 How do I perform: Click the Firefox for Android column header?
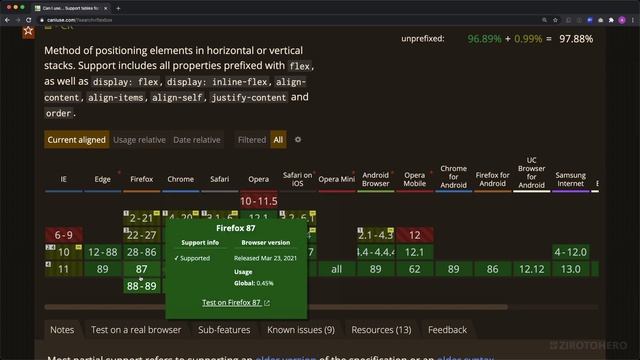tap(492, 179)
